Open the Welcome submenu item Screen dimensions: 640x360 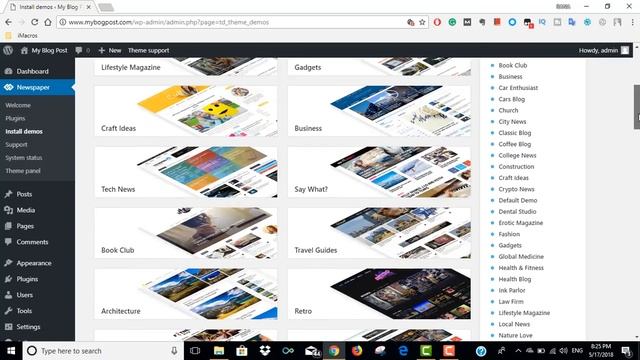click(x=18, y=105)
